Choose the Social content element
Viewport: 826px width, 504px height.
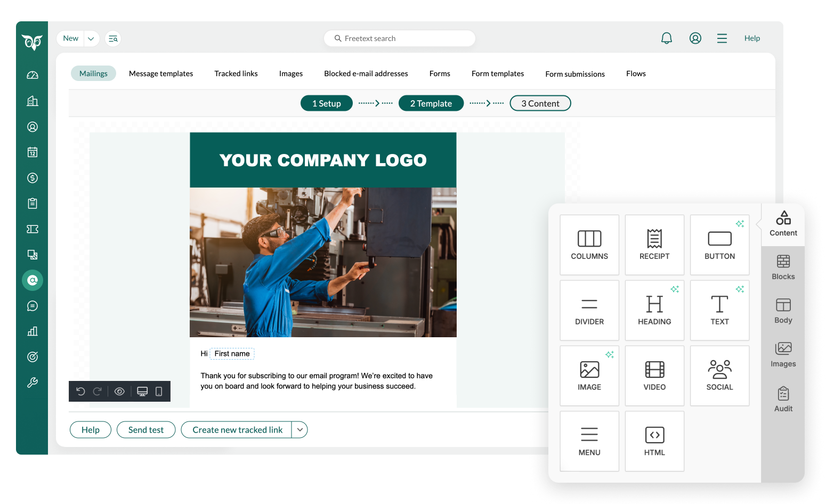(719, 376)
